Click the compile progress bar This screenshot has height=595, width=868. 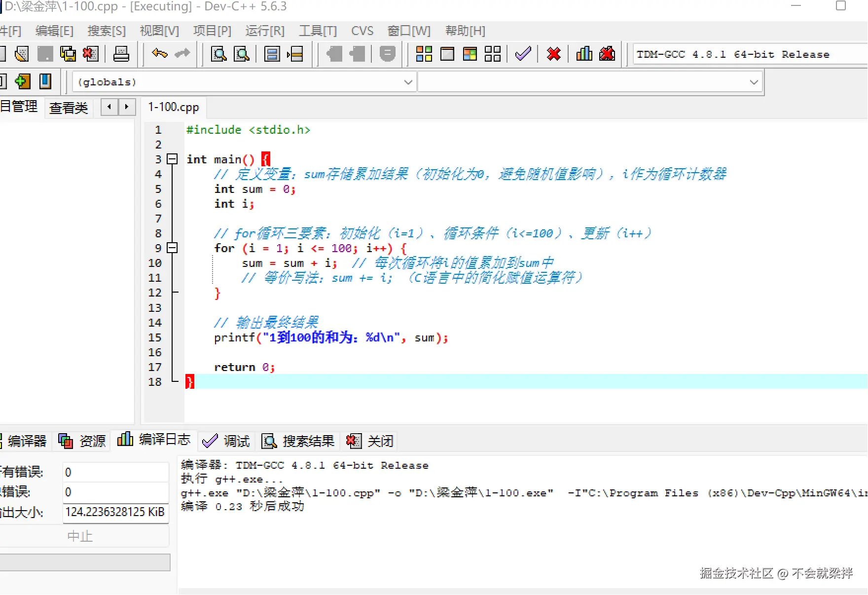click(x=85, y=562)
